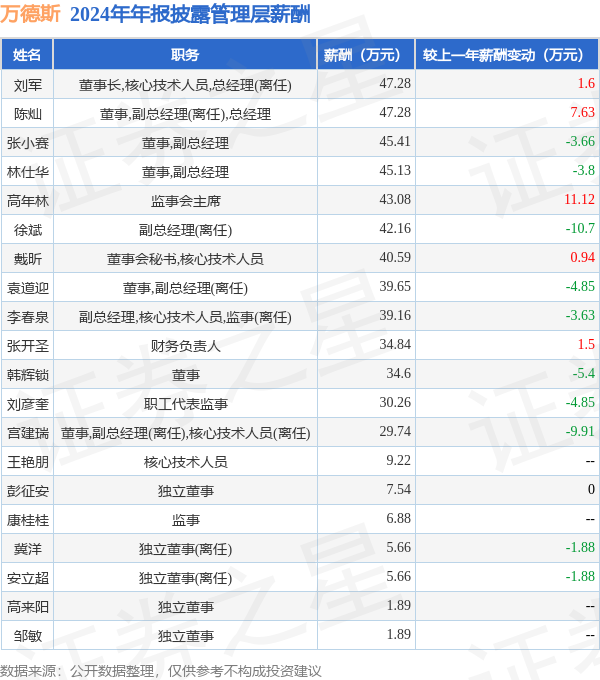Image resolution: width=600 pixels, height=680 pixels.
Task: Click the position 职工代表监事
Action: click(185, 404)
